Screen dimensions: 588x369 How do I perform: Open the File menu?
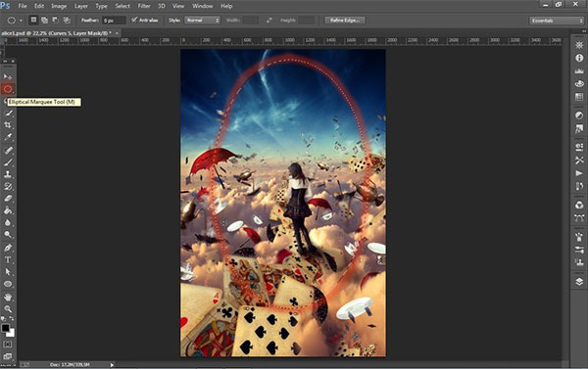23,6
